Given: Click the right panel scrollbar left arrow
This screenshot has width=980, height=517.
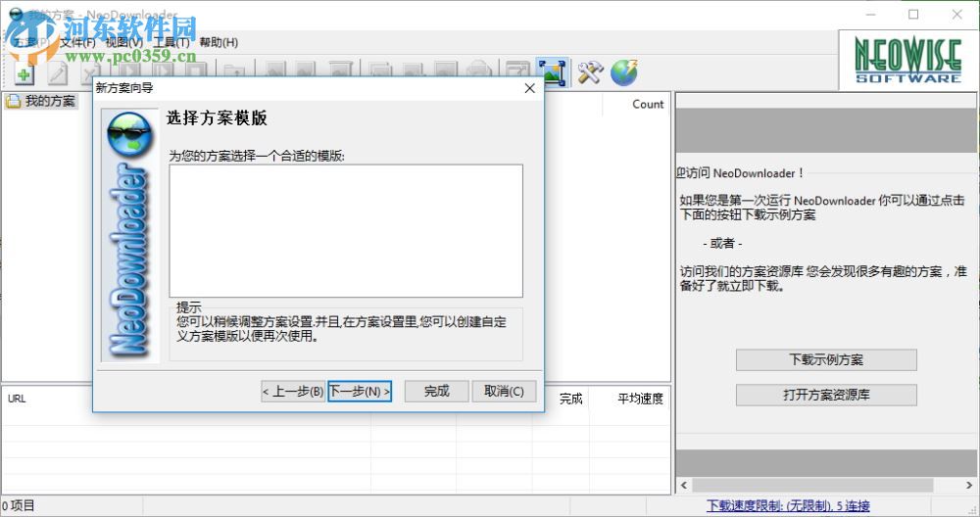Looking at the screenshot, I should pos(684,485).
